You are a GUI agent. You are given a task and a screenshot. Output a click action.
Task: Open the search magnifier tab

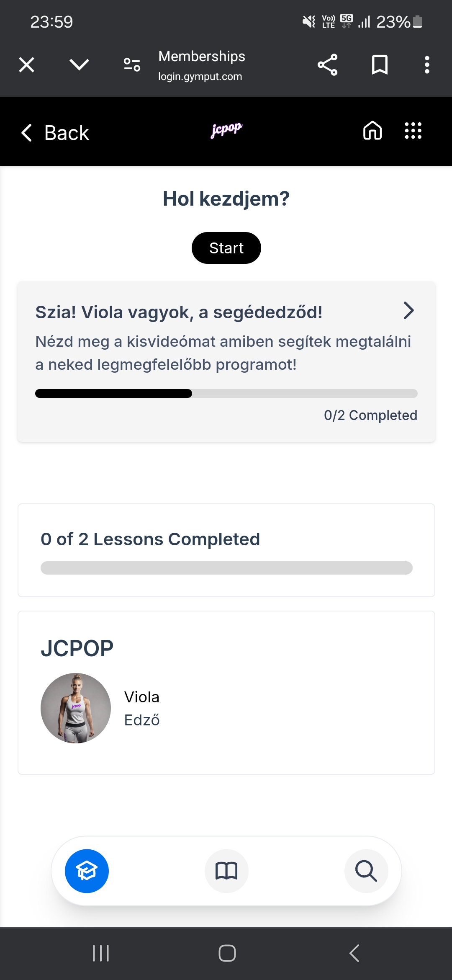366,871
